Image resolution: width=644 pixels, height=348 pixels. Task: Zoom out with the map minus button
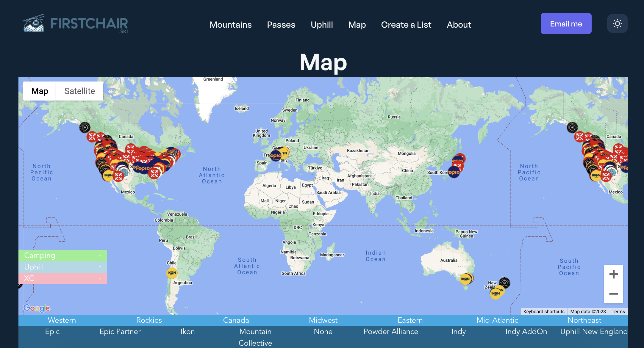click(x=613, y=294)
